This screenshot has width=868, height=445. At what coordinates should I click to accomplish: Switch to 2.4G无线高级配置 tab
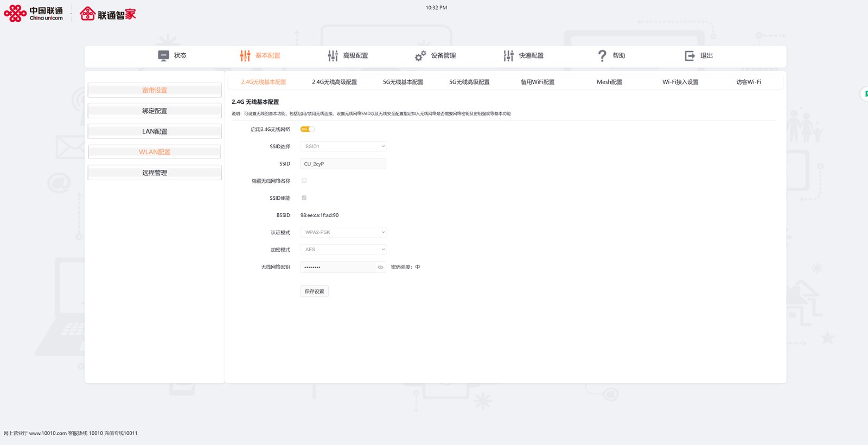(334, 82)
